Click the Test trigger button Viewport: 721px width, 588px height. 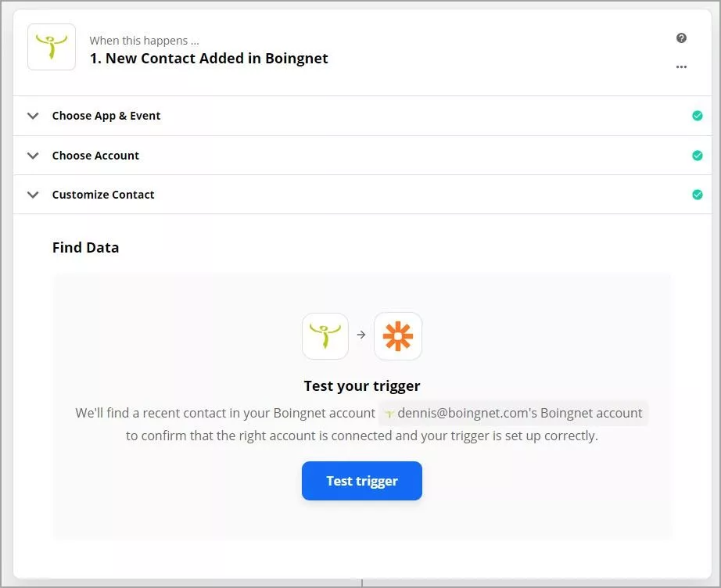(x=362, y=481)
